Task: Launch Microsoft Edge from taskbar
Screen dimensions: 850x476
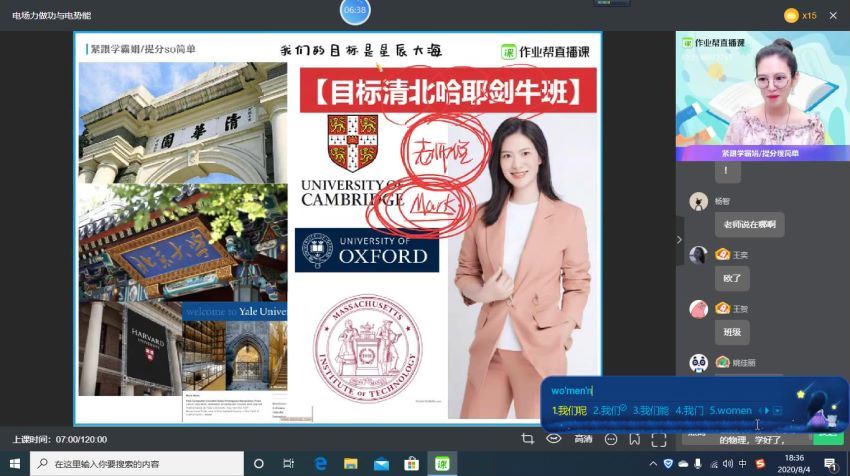Action: [321, 464]
